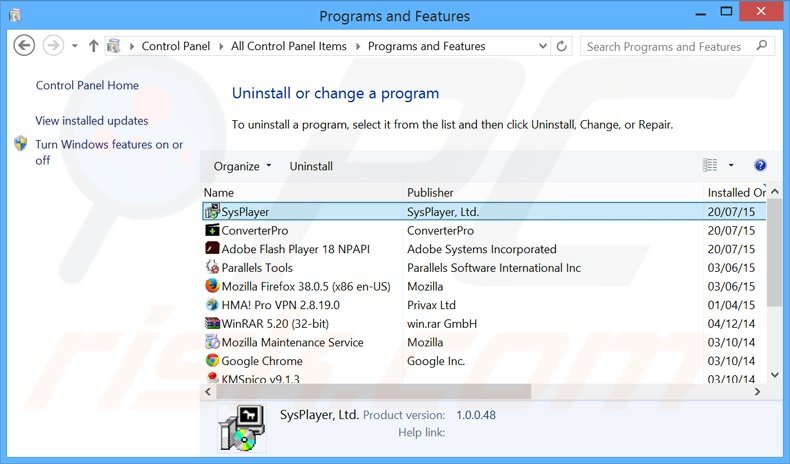This screenshot has height=464, width=790.
Task: Click the large SysPlayer details-pane icon
Action: (x=242, y=428)
